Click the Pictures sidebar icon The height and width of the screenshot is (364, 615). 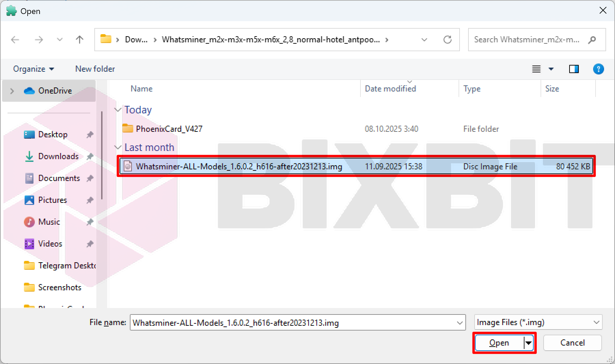pos(29,200)
